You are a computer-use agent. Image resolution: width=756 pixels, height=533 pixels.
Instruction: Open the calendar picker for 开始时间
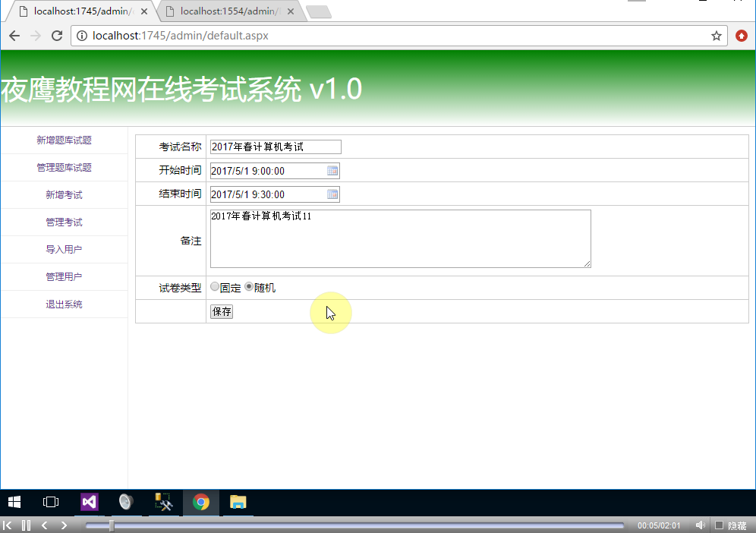332,171
